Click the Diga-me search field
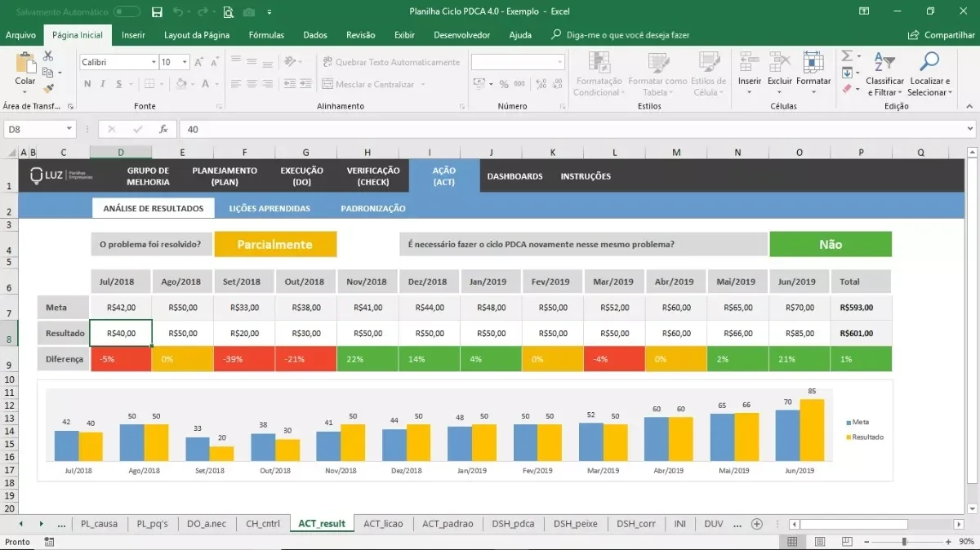The image size is (980, 550). 620,35
